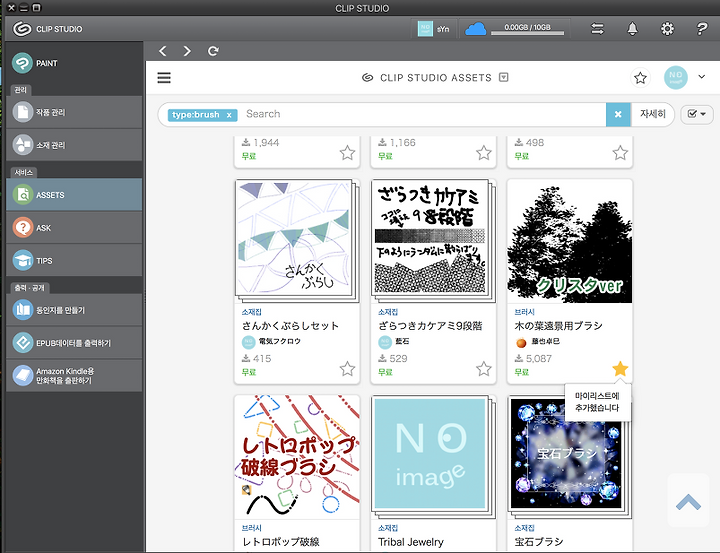Click the 자세히 detail search button
The width and height of the screenshot is (720, 553).
(x=652, y=114)
